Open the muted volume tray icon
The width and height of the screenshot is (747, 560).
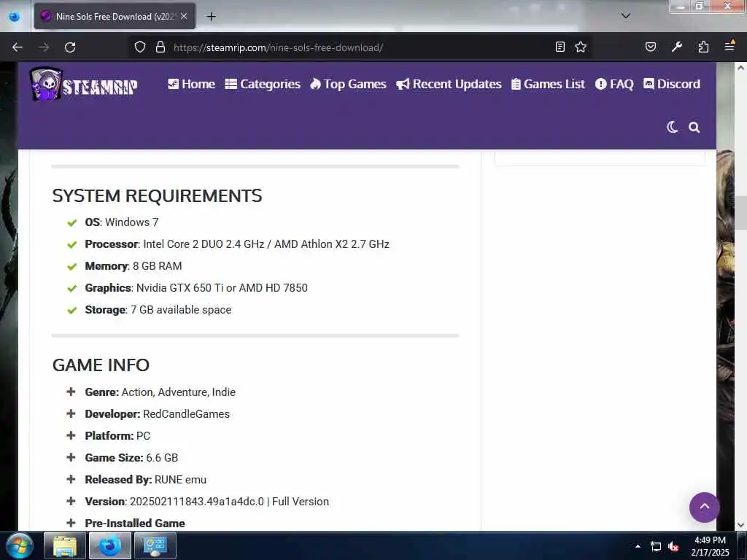pyautogui.click(x=673, y=547)
